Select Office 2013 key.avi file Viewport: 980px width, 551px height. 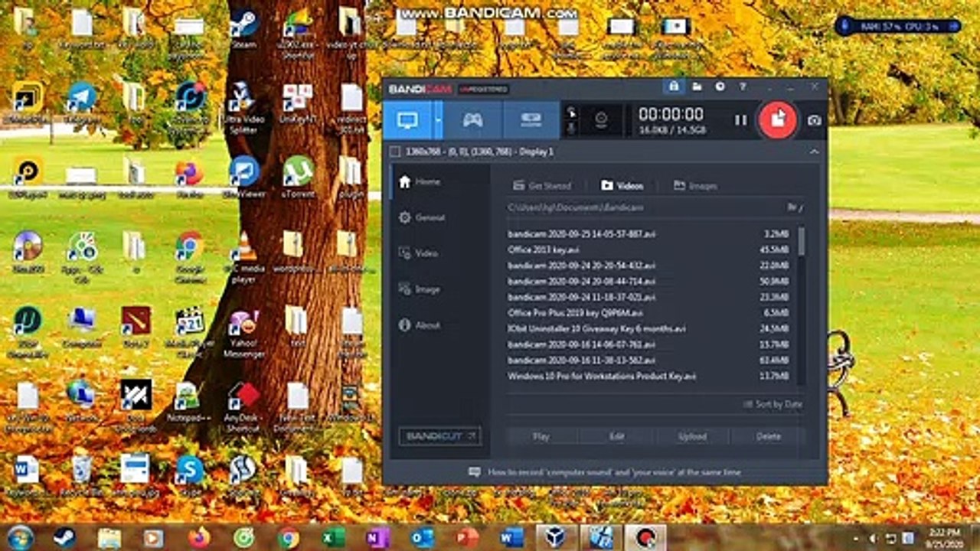(x=648, y=249)
